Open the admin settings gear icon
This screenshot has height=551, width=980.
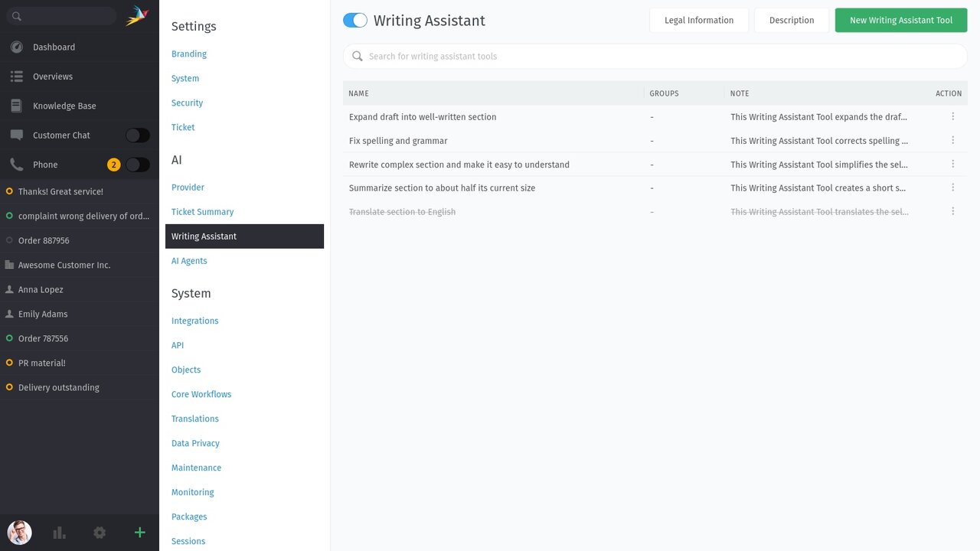point(100,532)
